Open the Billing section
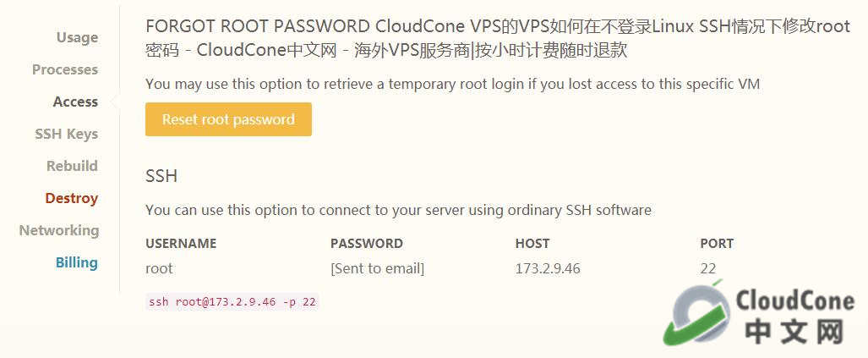 (76, 262)
